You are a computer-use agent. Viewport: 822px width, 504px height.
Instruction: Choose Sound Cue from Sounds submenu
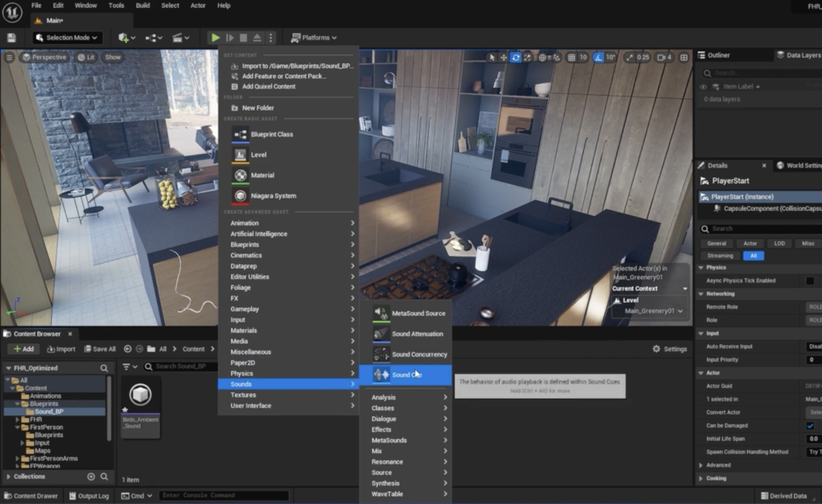405,375
